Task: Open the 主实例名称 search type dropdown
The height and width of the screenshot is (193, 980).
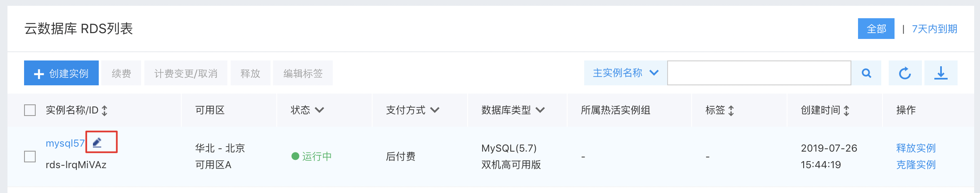Action: tap(626, 73)
